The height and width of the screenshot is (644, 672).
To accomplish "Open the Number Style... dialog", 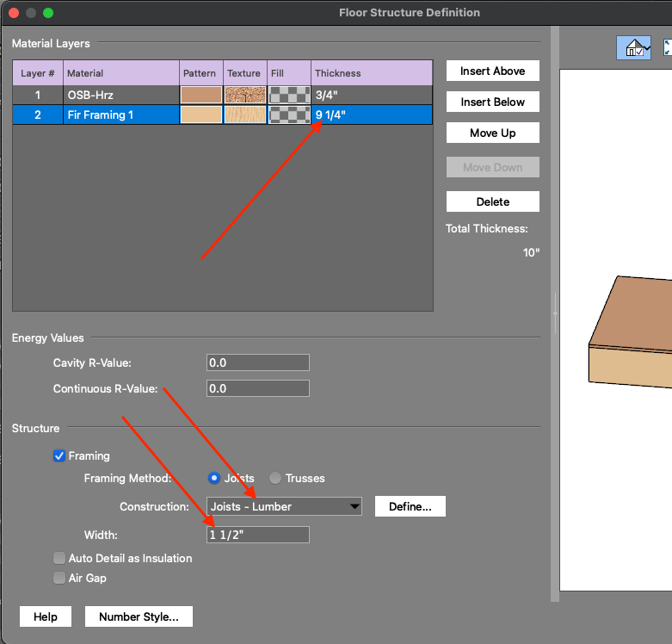I will [139, 616].
